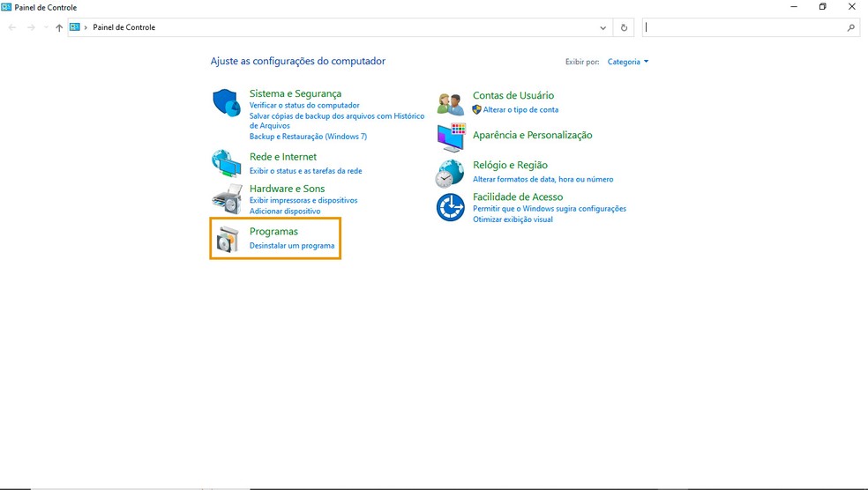This screenshot has width=868, height=490.
Task: Click the search magnifier icon
Action: tap(851, 27)
